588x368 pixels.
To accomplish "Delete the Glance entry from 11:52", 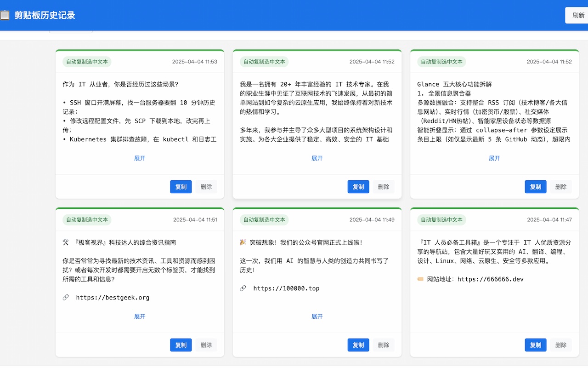I will 561,187.
